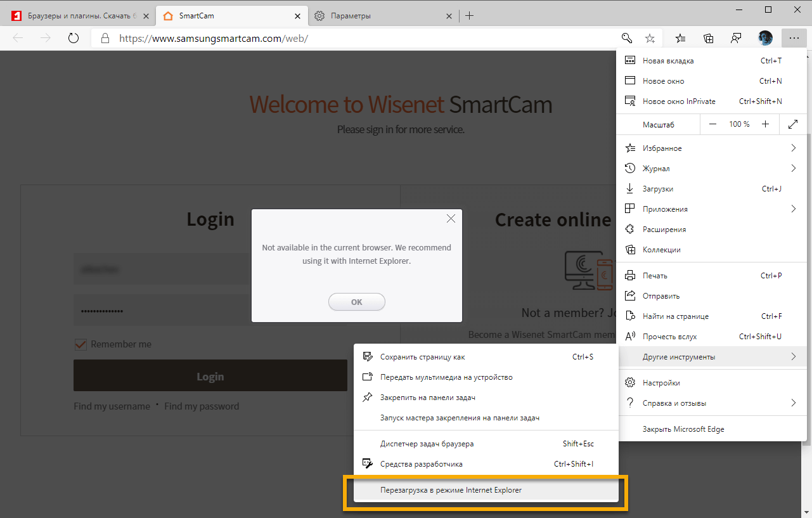Screen dimensions: 812x518
Task: Select Новое окно menu item
Action: tap(711, 81)
